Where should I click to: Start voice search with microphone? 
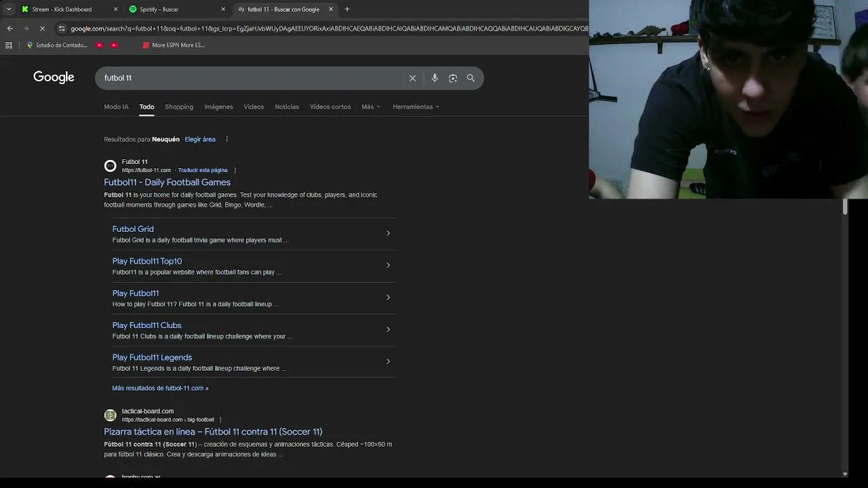pyautogui.click(x=435, y=78)
